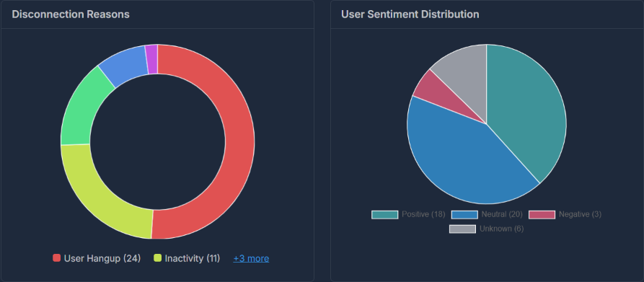The height and width of the screenshot is (282, 644).
Task: Select the blue donut chart segment
Action: (x=125, y=64)
